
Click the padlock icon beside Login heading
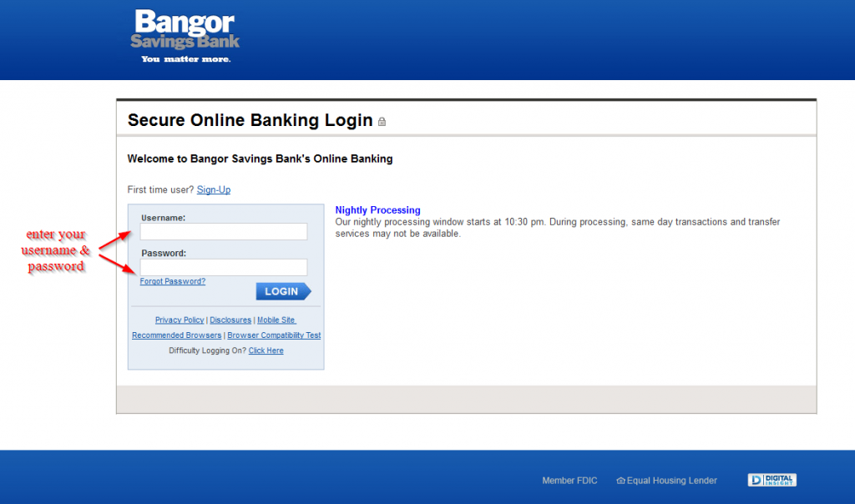tap(382, 122)
